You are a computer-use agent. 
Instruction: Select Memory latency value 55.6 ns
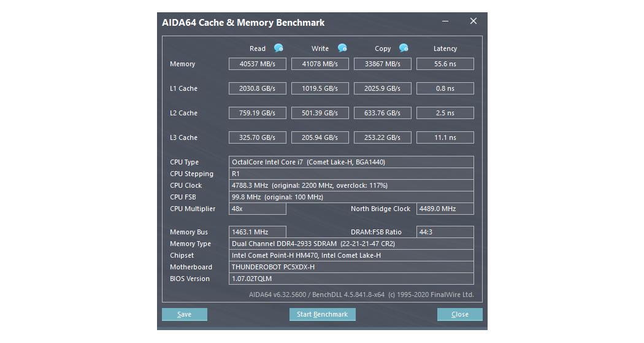(445, 64)
